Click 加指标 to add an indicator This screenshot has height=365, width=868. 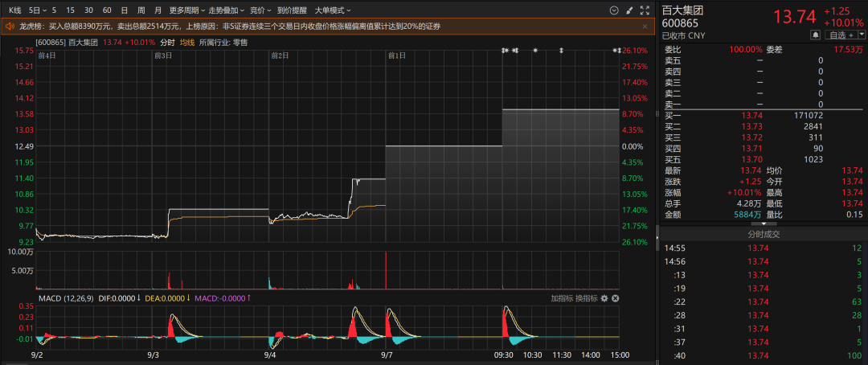tap(562, 298)
